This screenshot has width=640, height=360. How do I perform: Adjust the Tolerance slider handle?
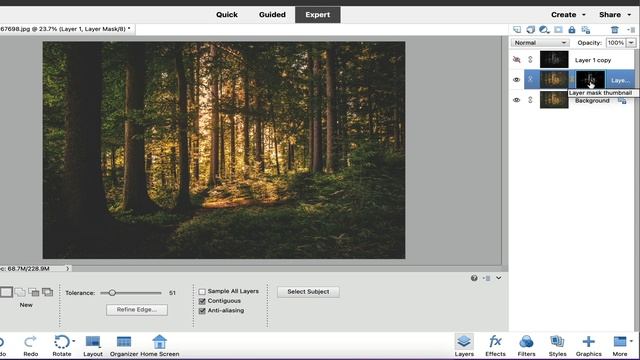tap(112, 293)
